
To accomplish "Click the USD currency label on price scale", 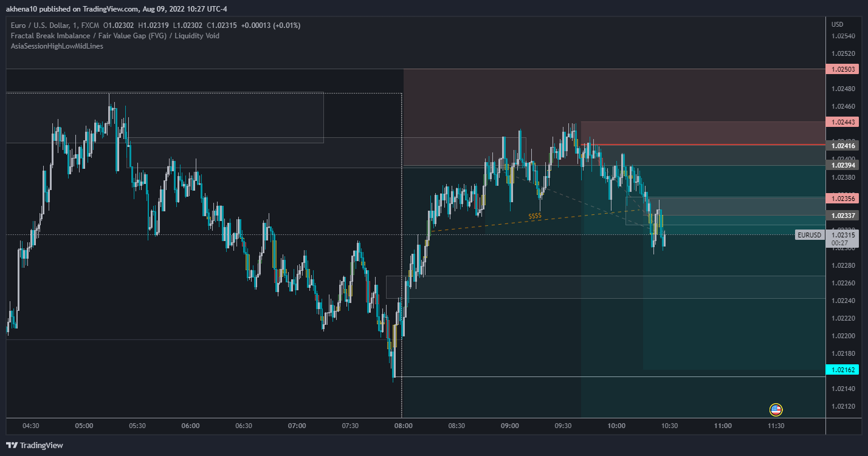I will [838, 24].
